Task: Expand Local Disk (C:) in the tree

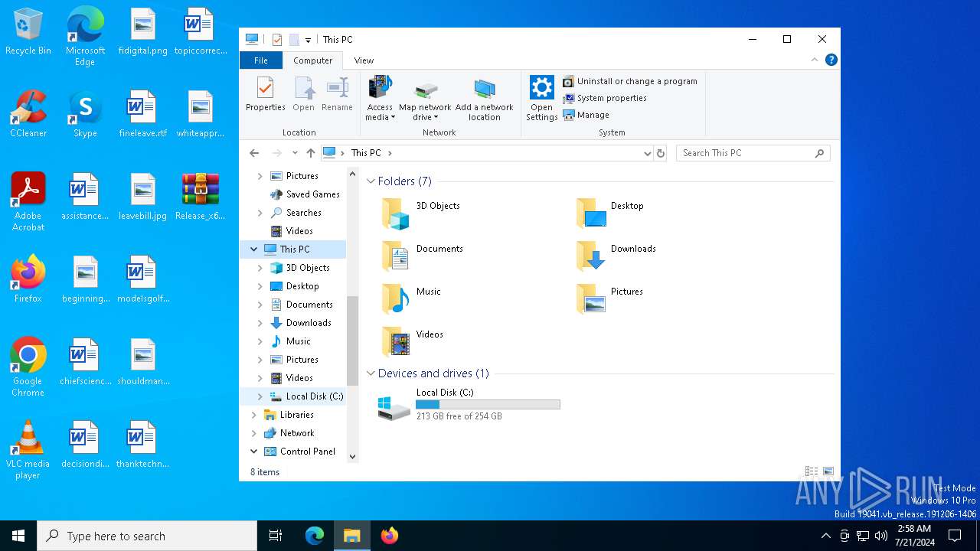Action: (260, 396)
